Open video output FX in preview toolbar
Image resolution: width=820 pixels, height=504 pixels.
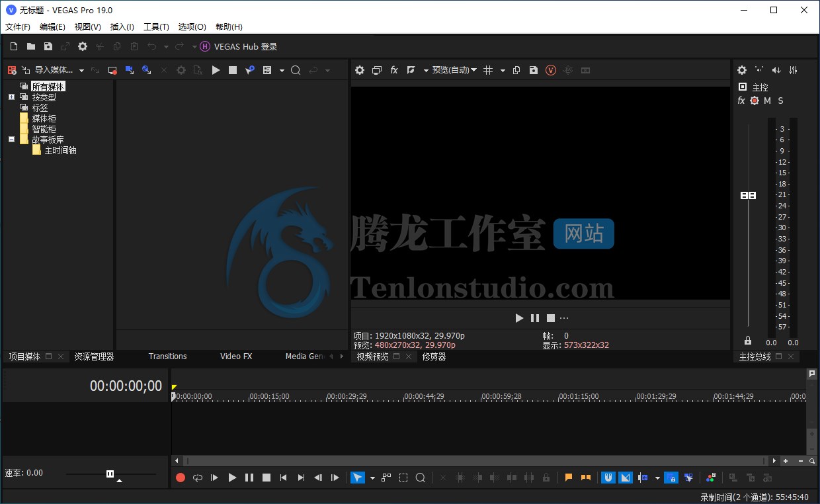[394, 70]
